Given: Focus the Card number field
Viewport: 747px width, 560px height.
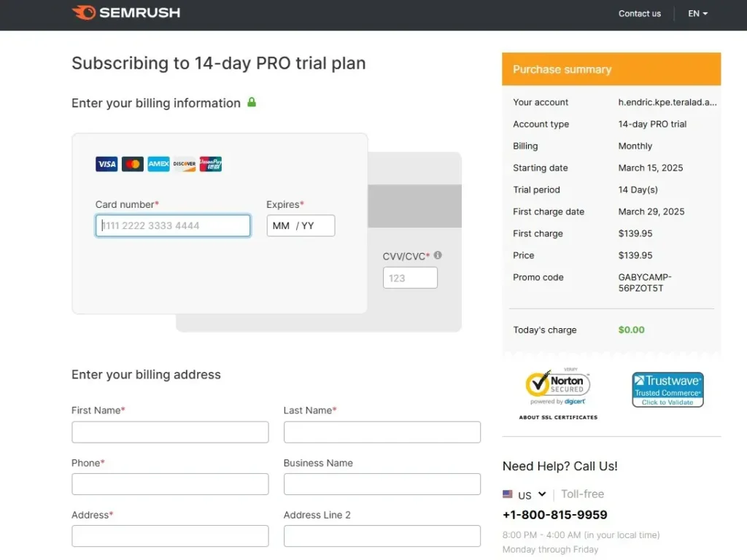Looking at the screenshot, I should coord(173,226).
